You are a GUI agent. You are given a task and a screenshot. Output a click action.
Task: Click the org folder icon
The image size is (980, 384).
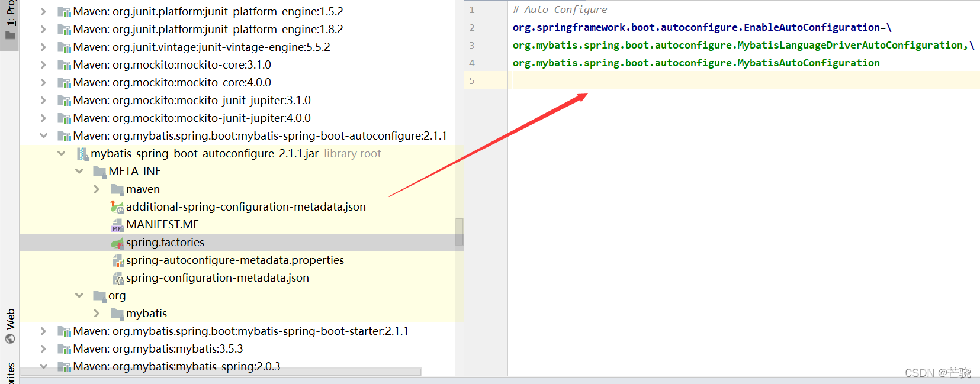[x=99, y=296]
